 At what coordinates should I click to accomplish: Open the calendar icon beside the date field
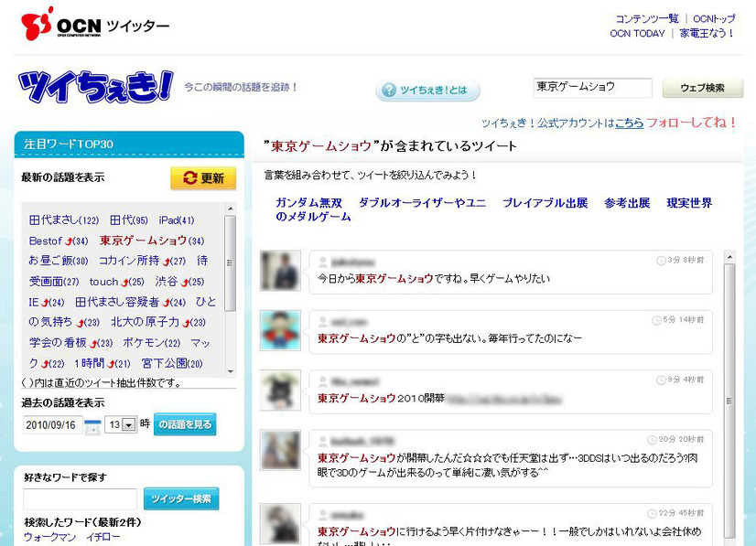point(92,426)
